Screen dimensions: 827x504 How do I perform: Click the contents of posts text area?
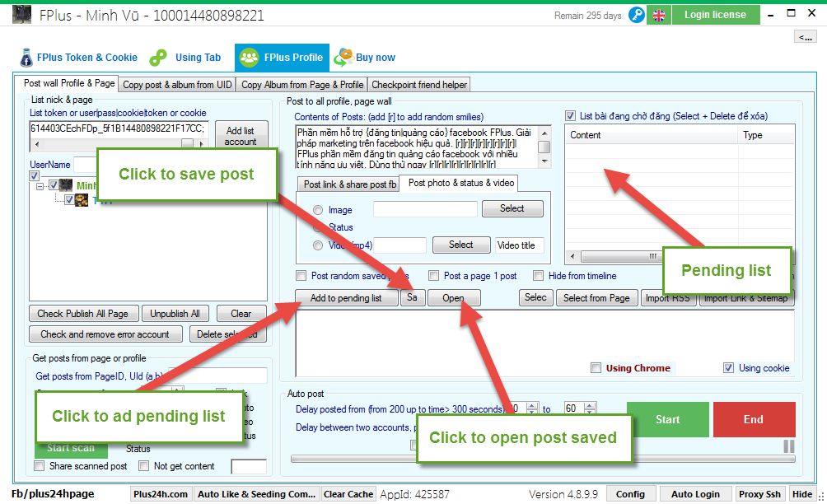pos(416,147)
